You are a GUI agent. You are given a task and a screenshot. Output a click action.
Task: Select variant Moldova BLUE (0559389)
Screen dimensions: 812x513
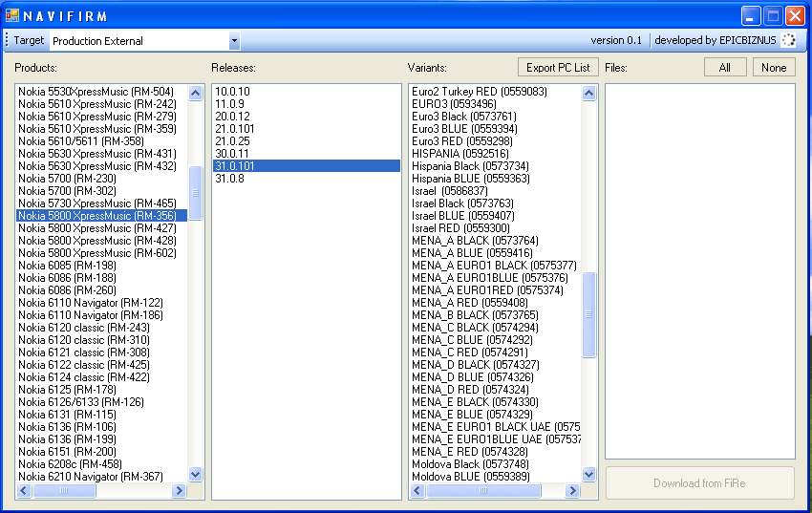496,477
